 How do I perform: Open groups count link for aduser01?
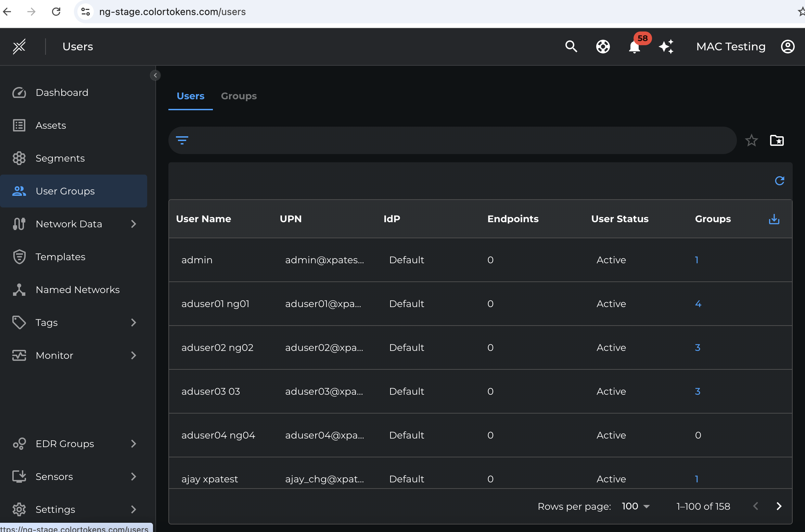698,304
